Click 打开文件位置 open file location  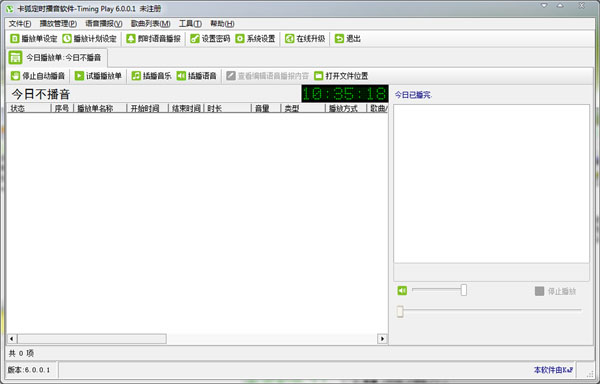tap(341, 76)
